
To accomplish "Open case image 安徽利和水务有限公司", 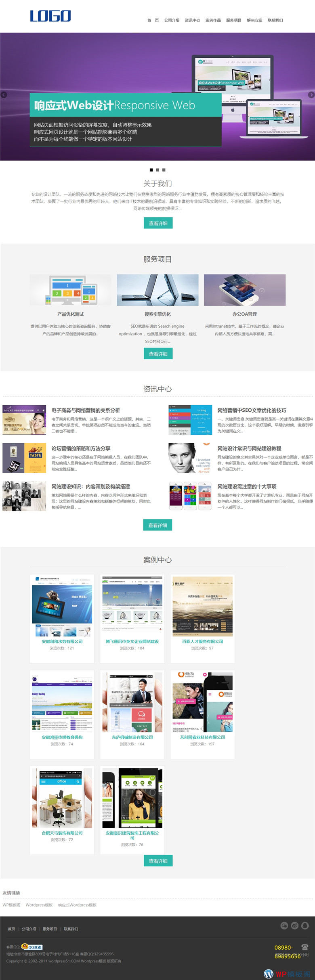I will (62, 607).
